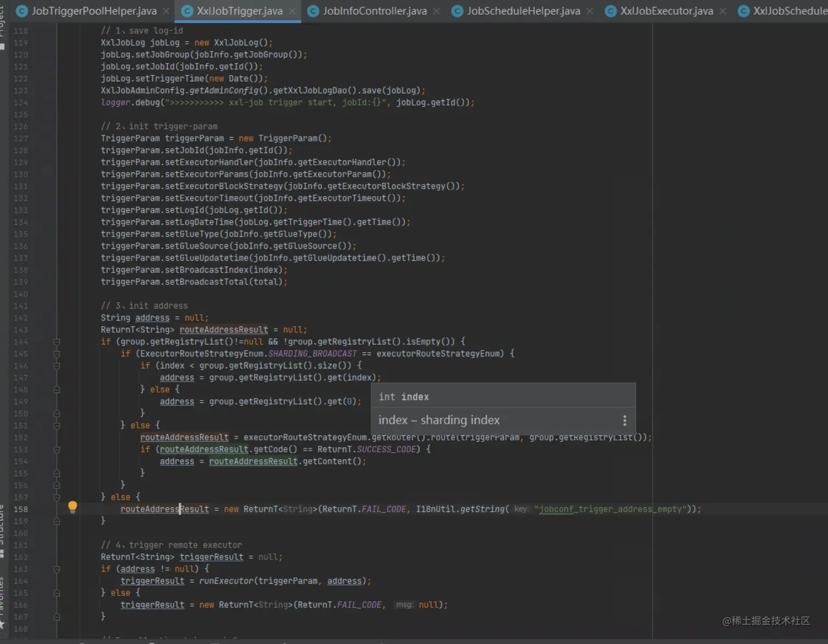The height and width of the screenshot is (644, 828).
Task: Click FAIL_CODE on line 166
Action: tap(359, 605)
